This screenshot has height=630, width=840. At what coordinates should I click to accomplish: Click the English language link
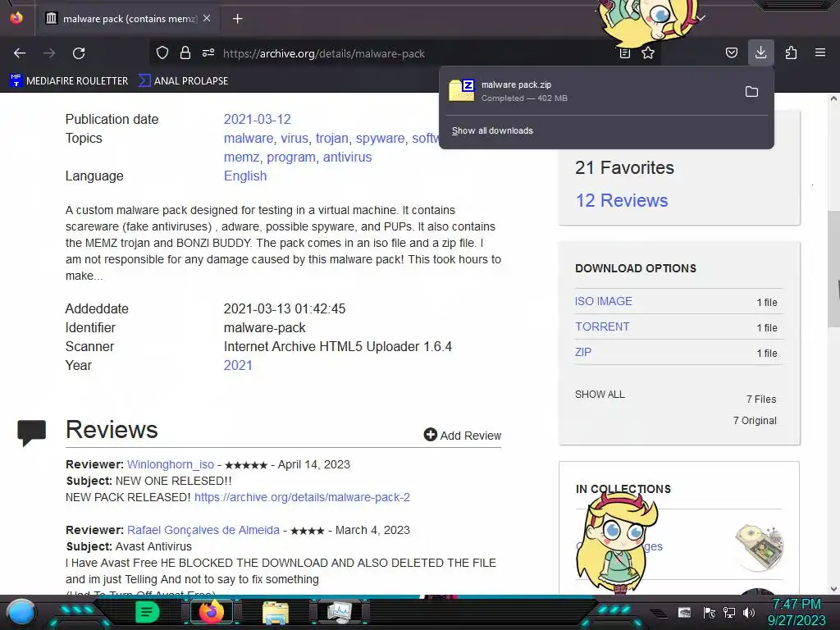point(244,176)
